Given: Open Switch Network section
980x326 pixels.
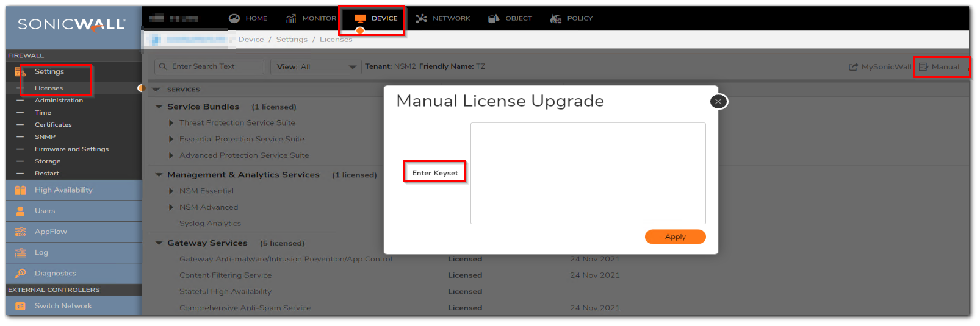Looking at the screenshot, I should (74, 306).
